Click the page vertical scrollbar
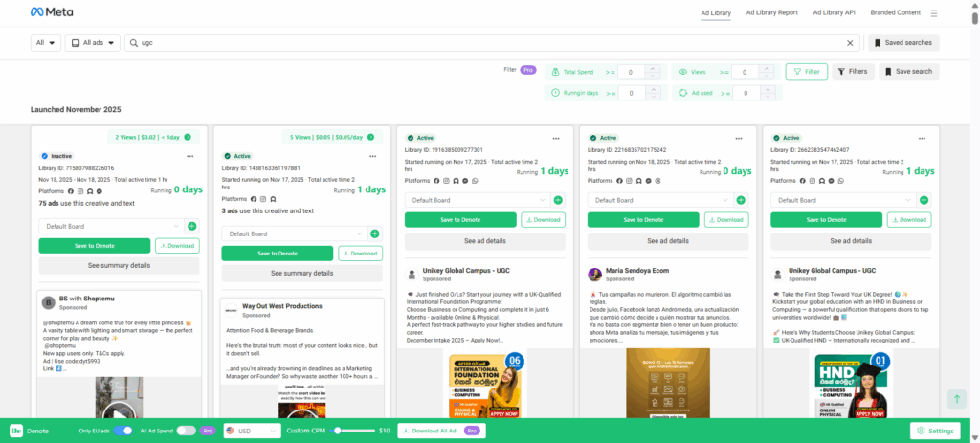Screen dimensions: 980x443 (x=975, y=17)
